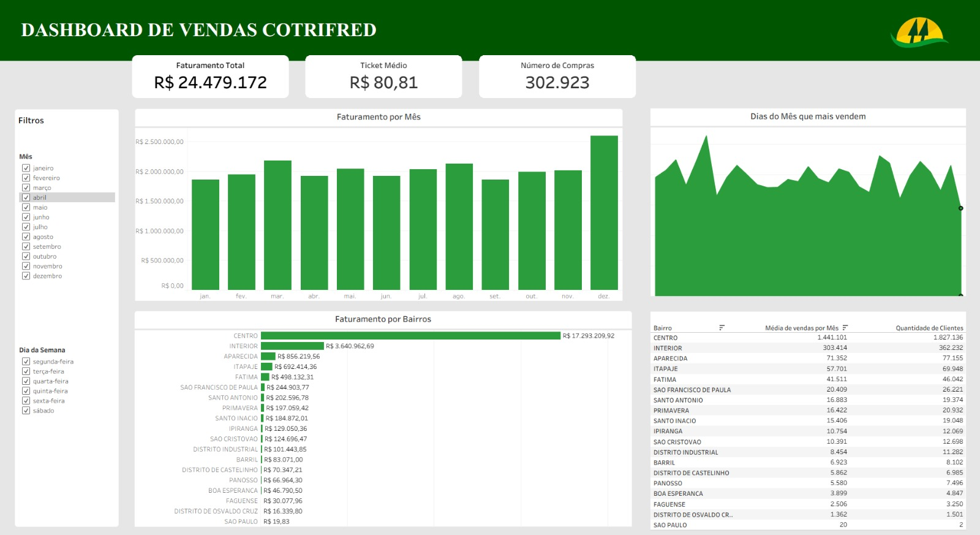Select the dezembro bar in monthly chart
This screenshot has width=980, height=535.
[604, 213]
